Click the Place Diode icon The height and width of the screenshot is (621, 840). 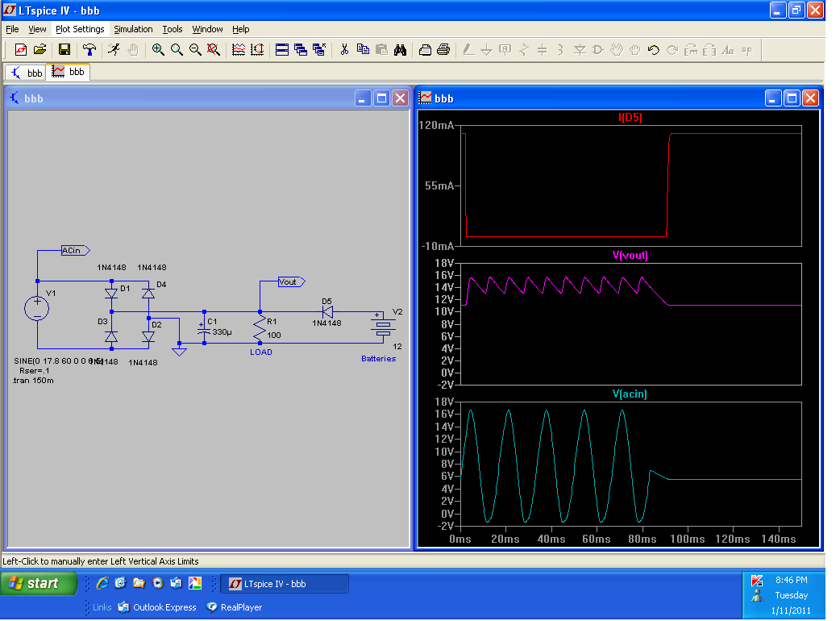[x=580, y=50]
